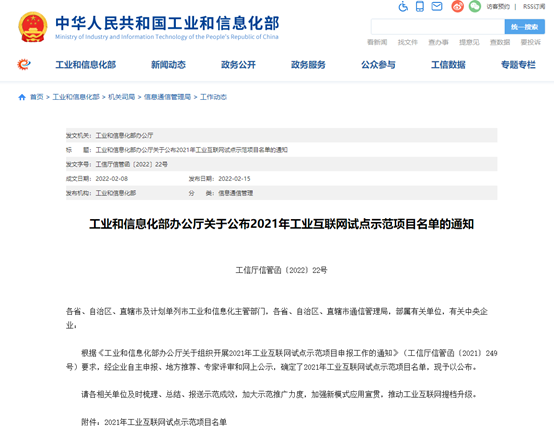This screenshot has width=554, height=434.
Task: Visit the Weibo social icon
Action: click(x=457, y=6)
